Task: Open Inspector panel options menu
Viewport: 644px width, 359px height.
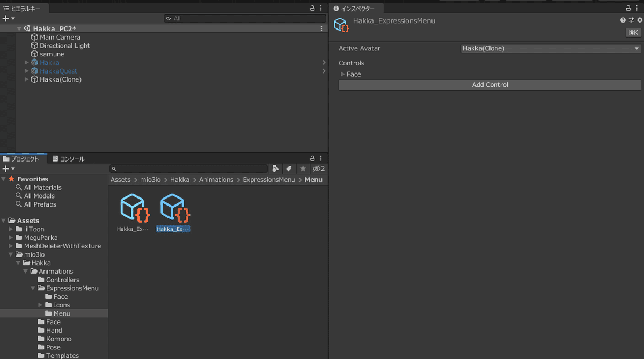Action: coord(638,9)
